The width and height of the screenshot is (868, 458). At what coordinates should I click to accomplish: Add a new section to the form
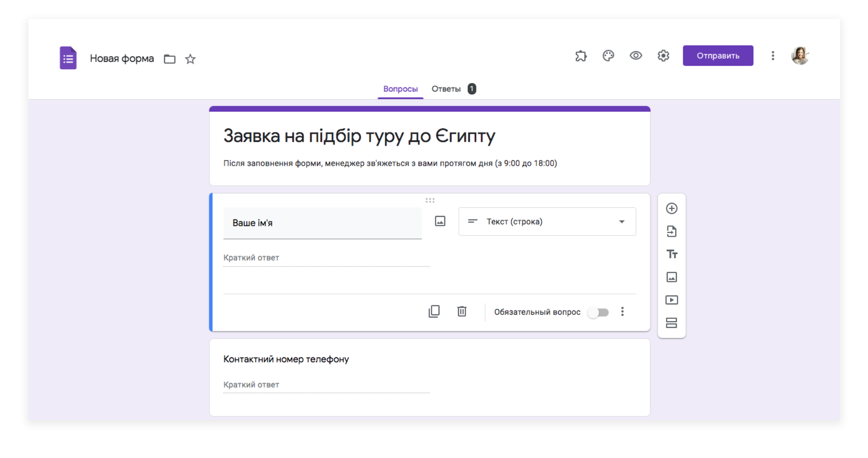672,323
